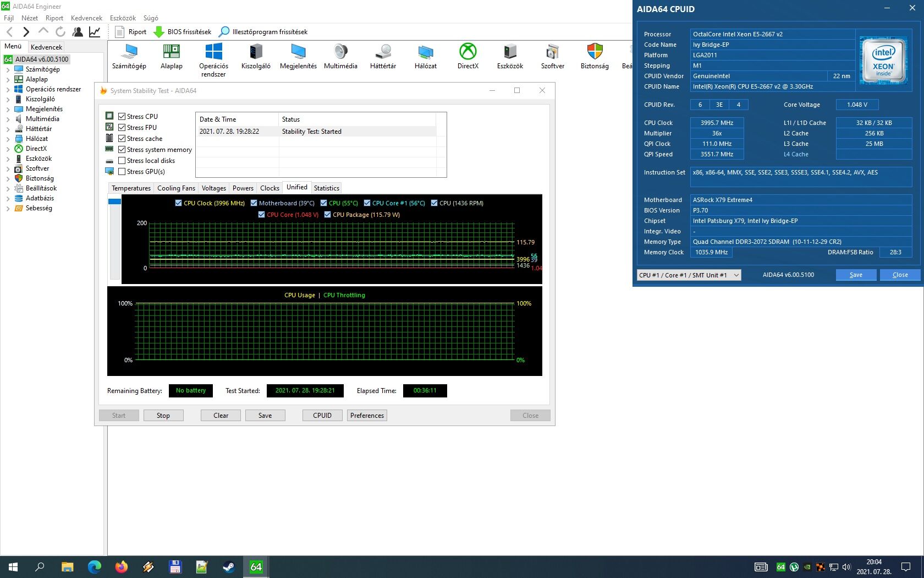
Task: Open the Operációs rendszer Windows icon
Action: click(213, 52)
